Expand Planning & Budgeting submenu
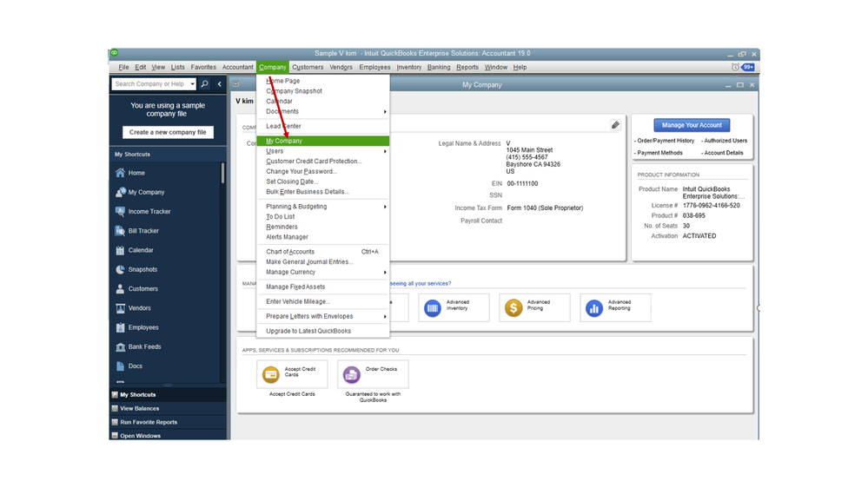This screenshot has height=488, width=868. (x=385, y=207)
